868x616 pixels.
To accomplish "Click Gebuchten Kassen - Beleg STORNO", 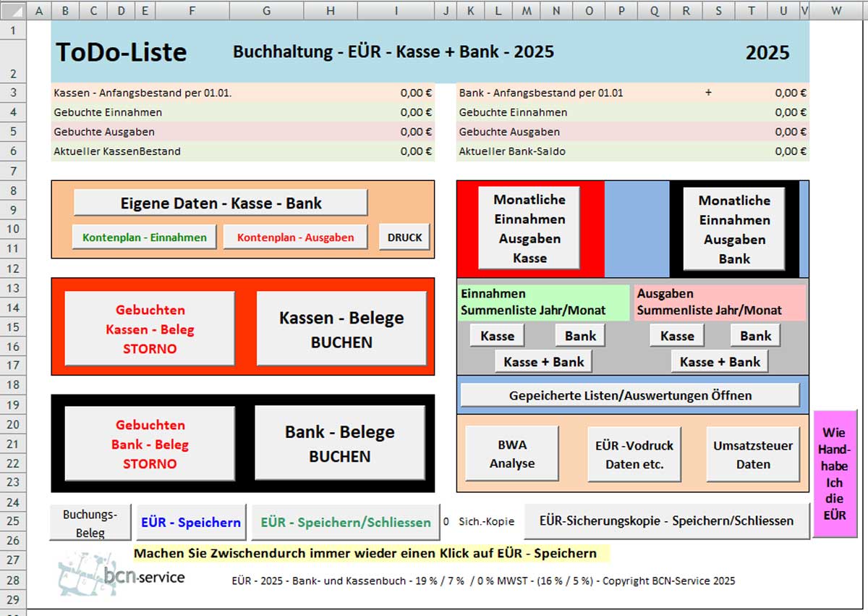I will 150,329.
